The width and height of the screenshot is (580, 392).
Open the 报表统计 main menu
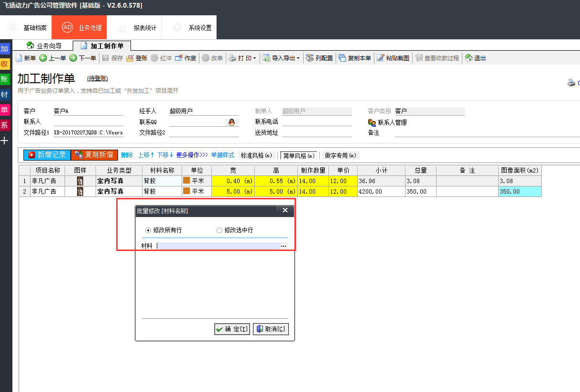(x=134, y=28)
